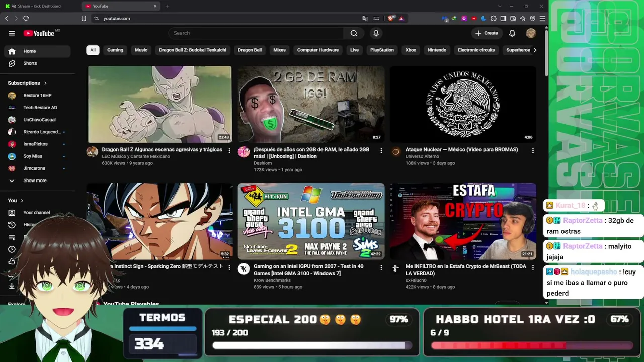
Task: Open Liked videos thumbs-up icon
Action: (x=12, y=261)
